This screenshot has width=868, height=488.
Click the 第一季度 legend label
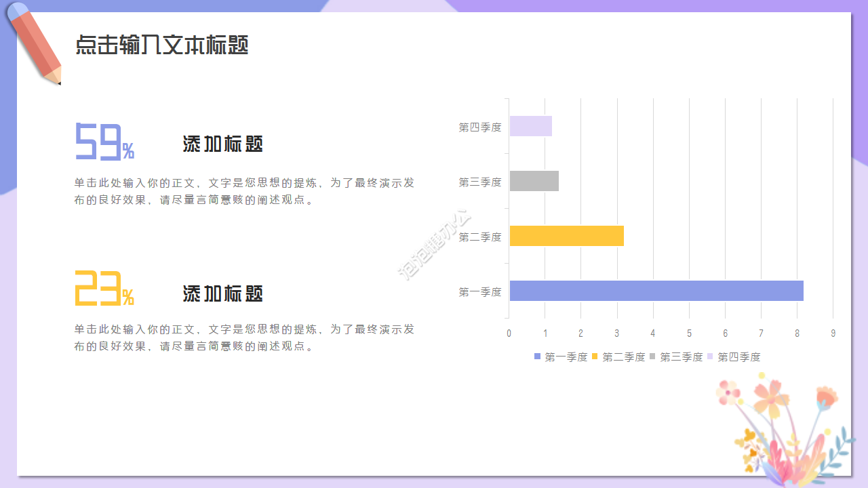(566, 357)
